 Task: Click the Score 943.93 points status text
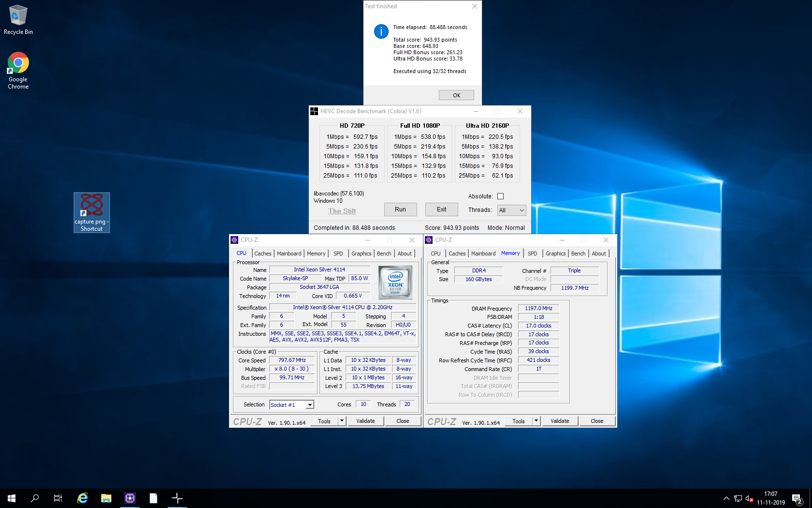(452, 228)
